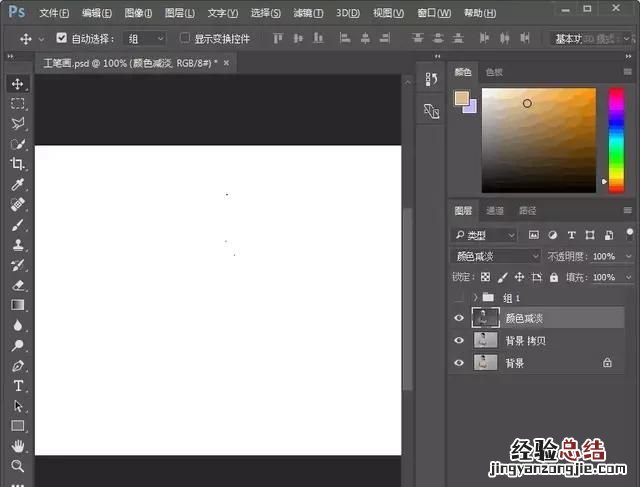This screenshot has height=487, width=640.
Task: Click the foreground color swatch
Action: pos(461,98)
